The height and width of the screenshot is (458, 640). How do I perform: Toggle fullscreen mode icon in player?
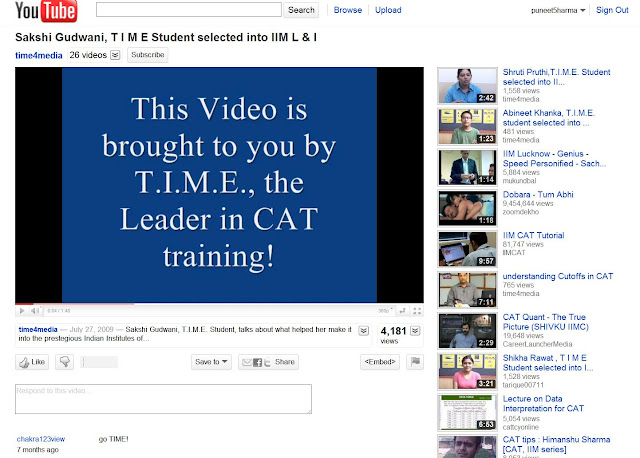pos(417,311)
